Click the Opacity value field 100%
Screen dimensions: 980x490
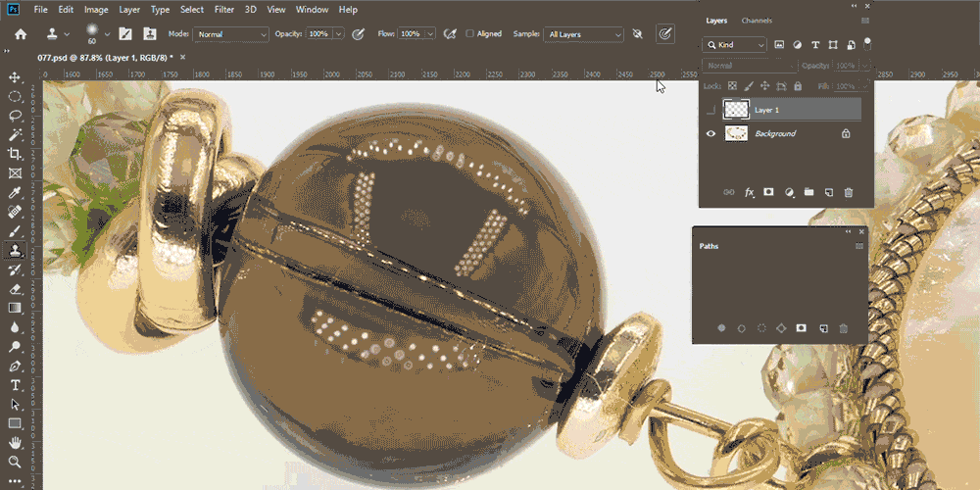[x=318, y=34]
